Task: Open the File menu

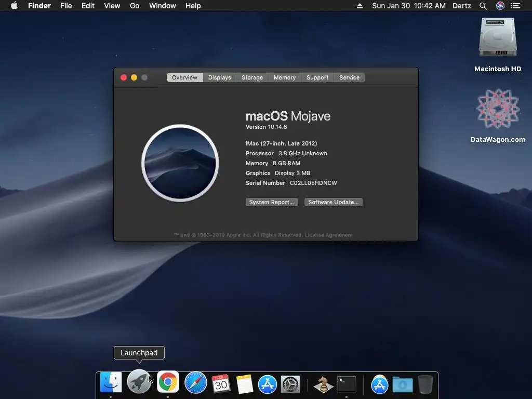Action: click(66, 6)
